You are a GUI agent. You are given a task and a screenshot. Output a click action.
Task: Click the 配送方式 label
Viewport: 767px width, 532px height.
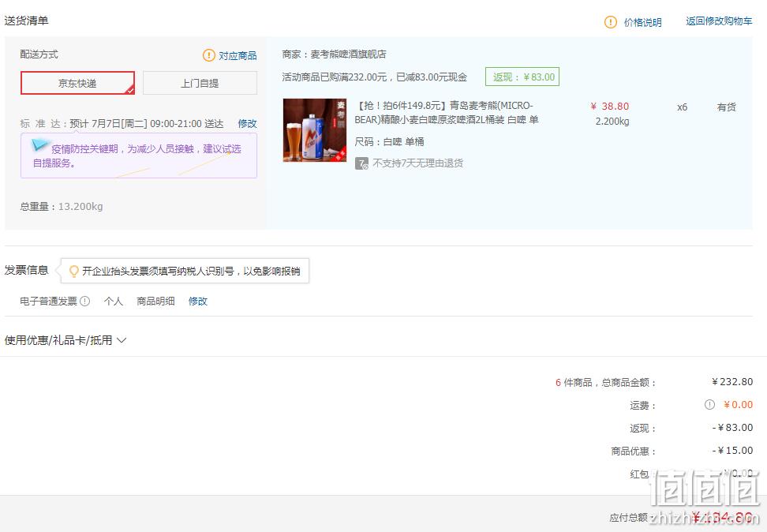(39, 54)
